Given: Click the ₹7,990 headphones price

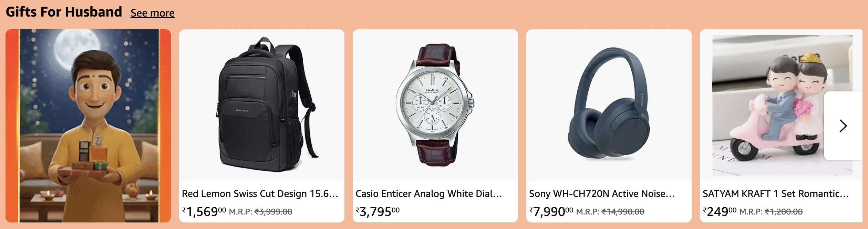Looking at the screenshot, I should pyautogui.click(x=551, y=211).
